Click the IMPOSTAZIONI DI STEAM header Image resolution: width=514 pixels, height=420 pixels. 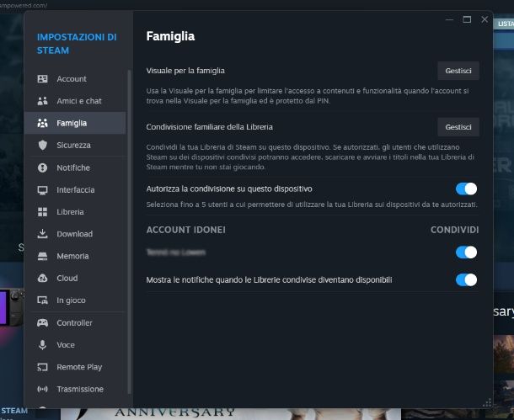[x=77, y=44]
